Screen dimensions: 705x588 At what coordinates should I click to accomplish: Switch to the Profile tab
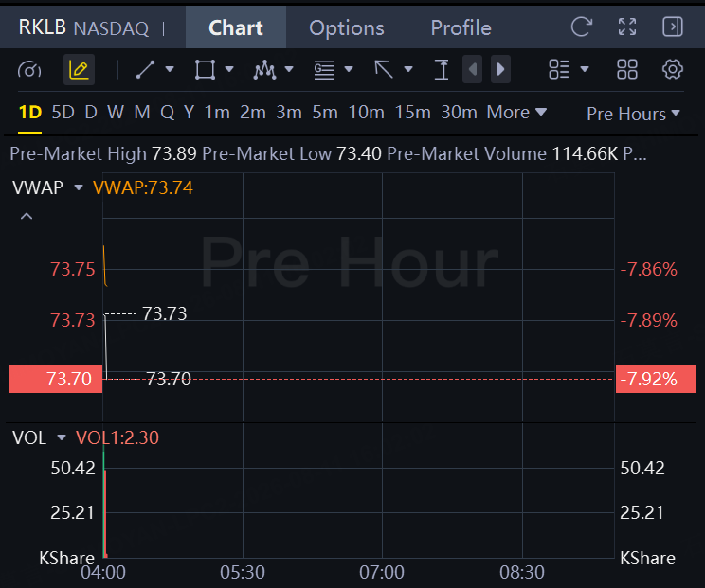(461, 27)
